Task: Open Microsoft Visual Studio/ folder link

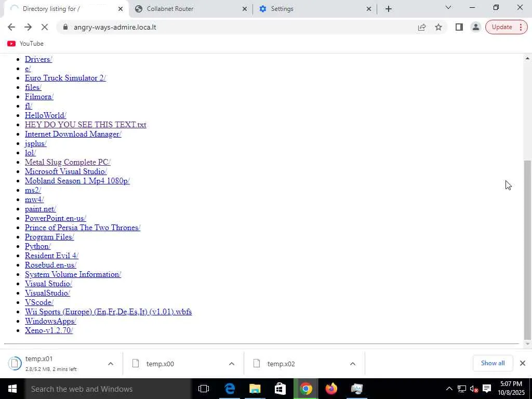Action: pyautogui.click(x=66, y=171)
